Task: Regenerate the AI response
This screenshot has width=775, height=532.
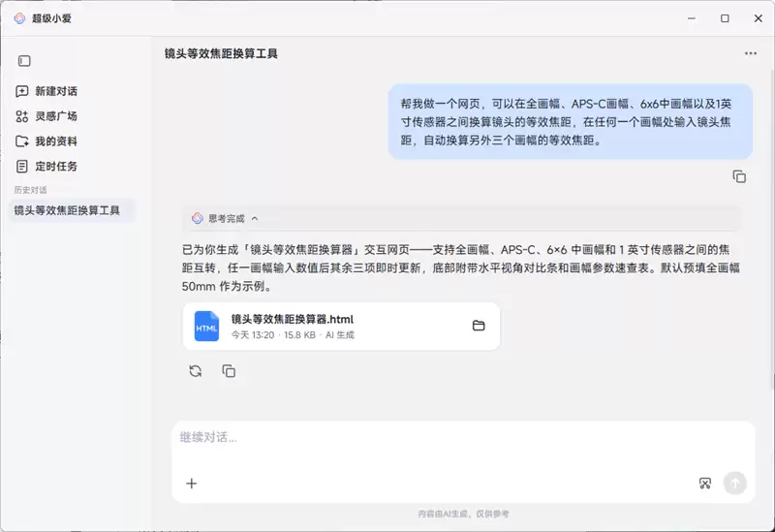Action: tap(196, 371)
